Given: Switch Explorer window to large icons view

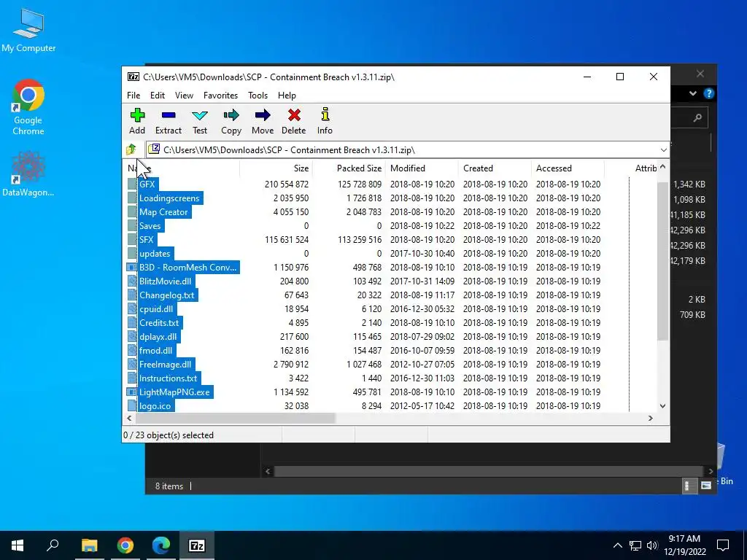Looking at the screenshot, I should pyautogui.click(x=706, y=485).
